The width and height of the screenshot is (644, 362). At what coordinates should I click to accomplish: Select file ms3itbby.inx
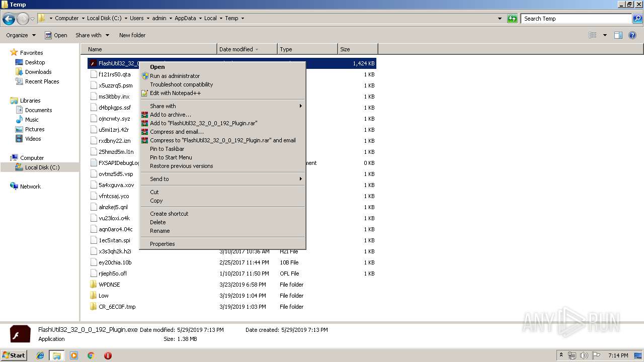(114, 97)
